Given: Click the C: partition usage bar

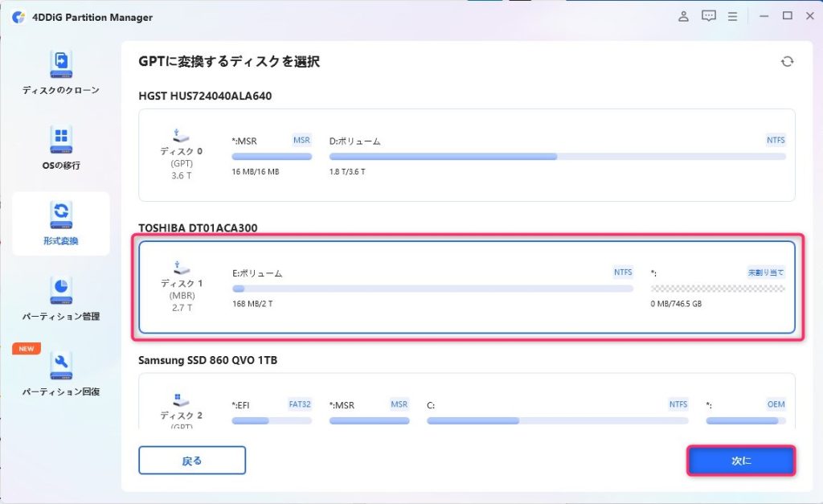Looking at the screenshot, I should [x=557, y=420].
